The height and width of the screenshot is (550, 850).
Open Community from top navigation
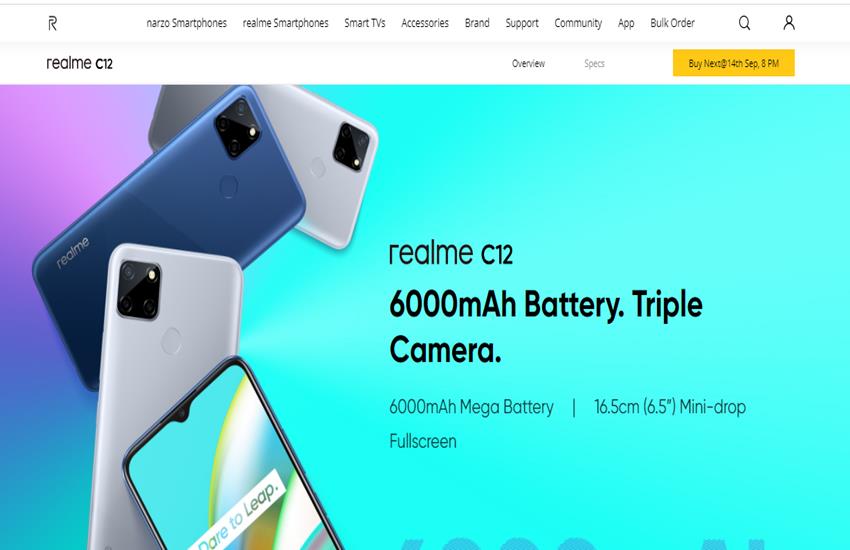tap(578, 23)
